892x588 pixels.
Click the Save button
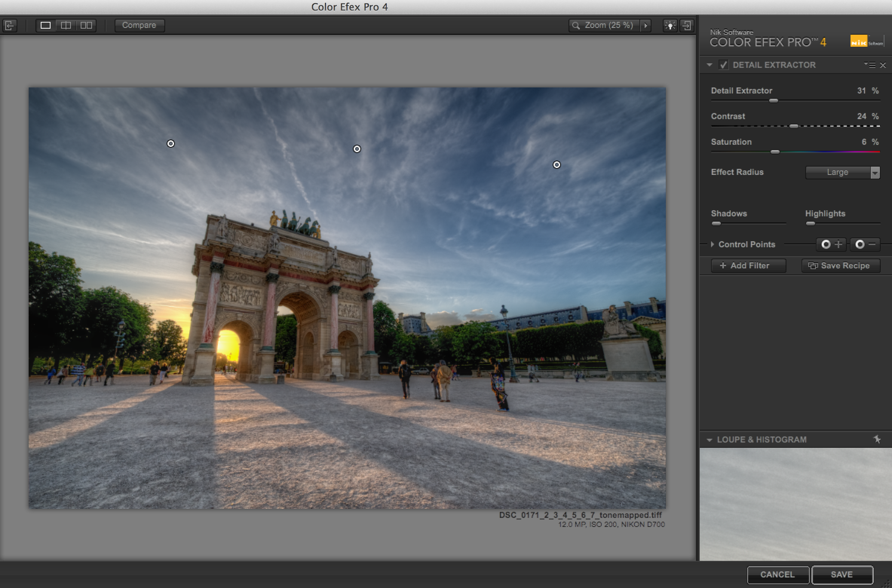[x=842, y=574]
